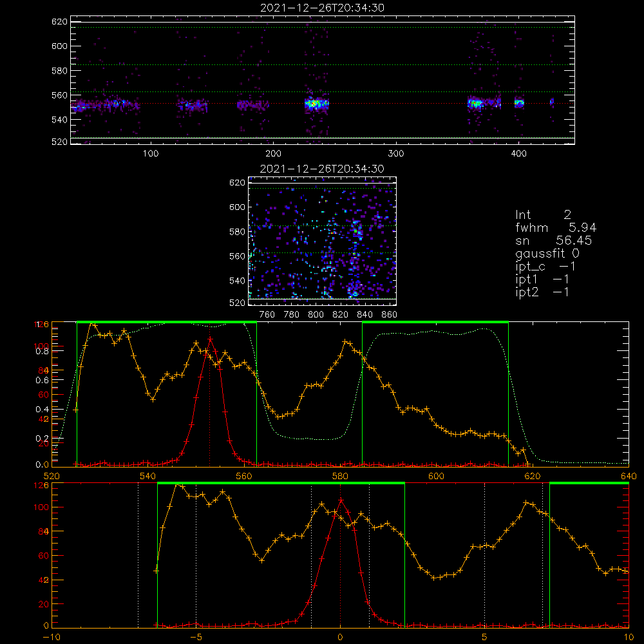Click the x-axis label '860' under the middle image
The width and height of the screenshot is (644, 644).
pos(390,315)
